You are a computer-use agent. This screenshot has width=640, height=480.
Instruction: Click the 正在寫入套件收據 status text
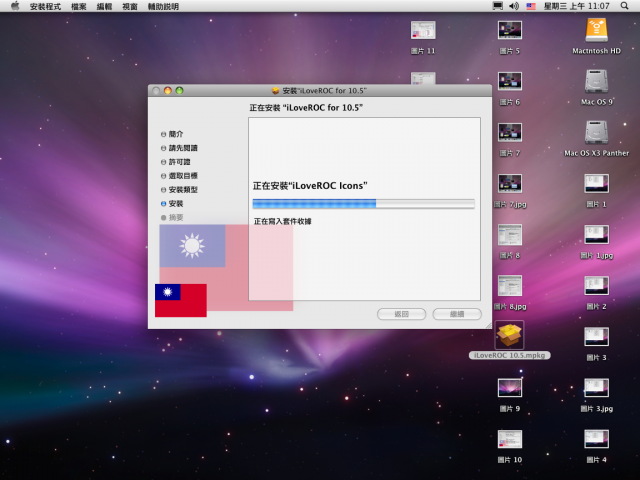click(282, 221)
